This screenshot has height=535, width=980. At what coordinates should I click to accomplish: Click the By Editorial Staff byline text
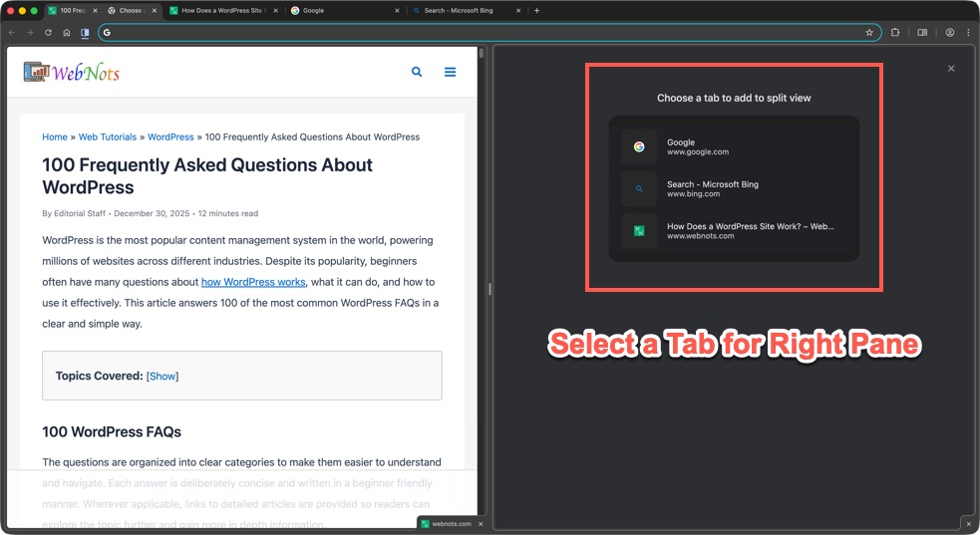[74, 213]
